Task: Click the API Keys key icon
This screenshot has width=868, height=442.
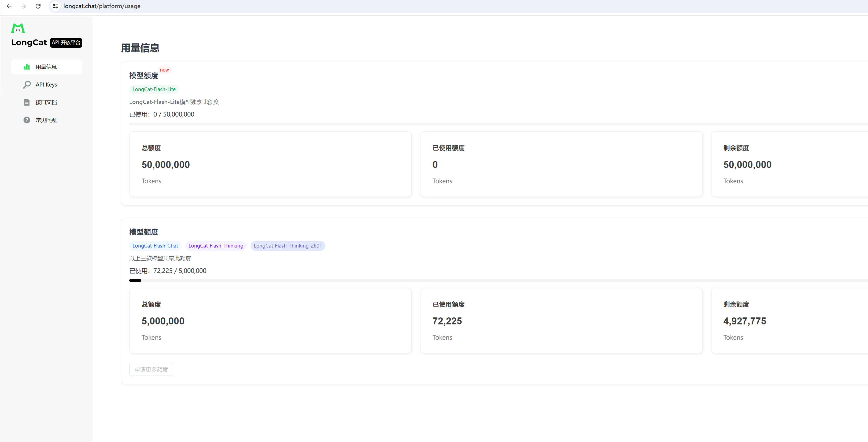Action: pos(27,84)
